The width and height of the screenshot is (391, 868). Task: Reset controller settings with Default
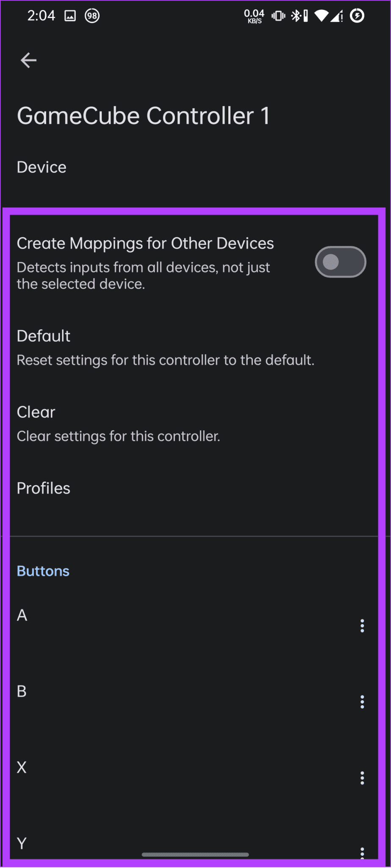click(x=165, y=348)
